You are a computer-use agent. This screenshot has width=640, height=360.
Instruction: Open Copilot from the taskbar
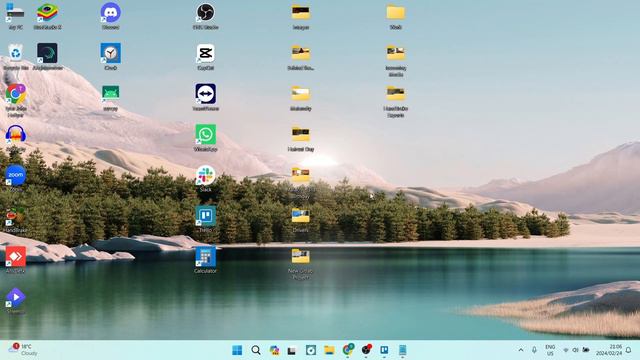coord(274,350)
